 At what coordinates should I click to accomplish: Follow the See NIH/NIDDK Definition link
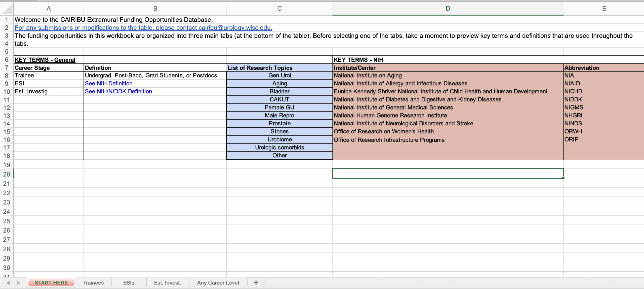coord(118,91)
